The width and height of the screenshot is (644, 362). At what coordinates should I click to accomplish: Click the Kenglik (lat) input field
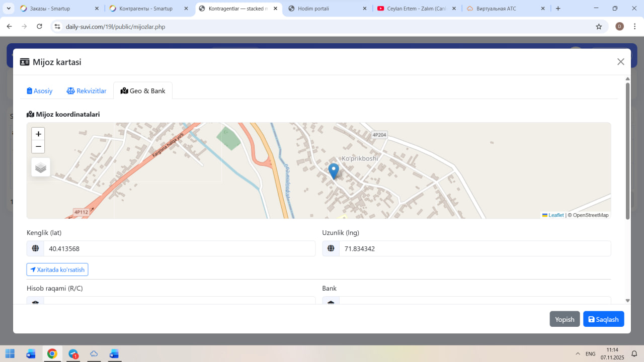click(x=179, y=249)
